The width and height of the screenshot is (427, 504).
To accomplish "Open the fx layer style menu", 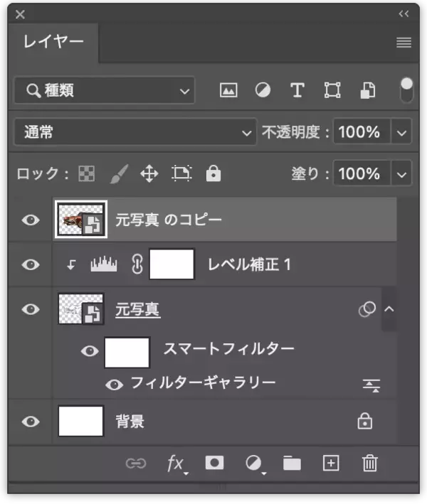I will (176, 463).
